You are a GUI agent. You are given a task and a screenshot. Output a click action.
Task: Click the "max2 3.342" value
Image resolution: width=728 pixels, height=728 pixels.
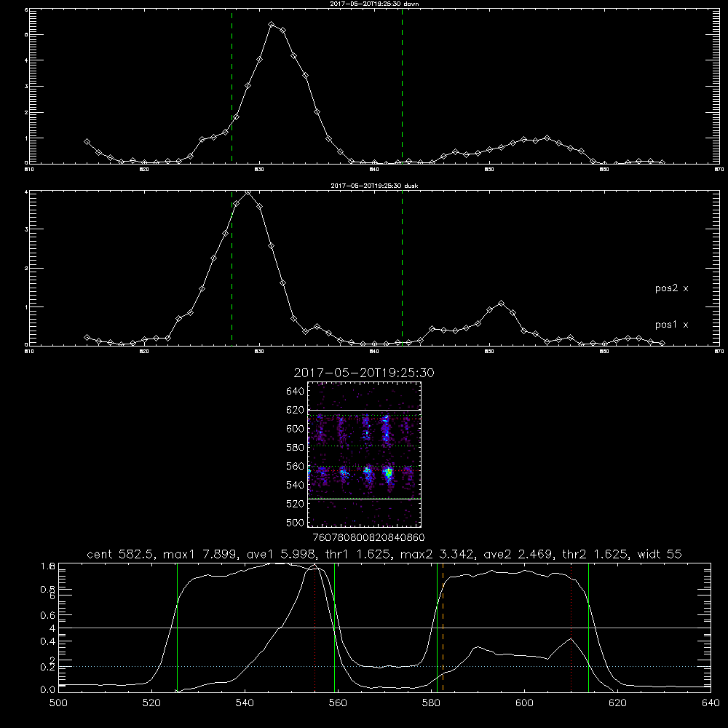point(436,554)
